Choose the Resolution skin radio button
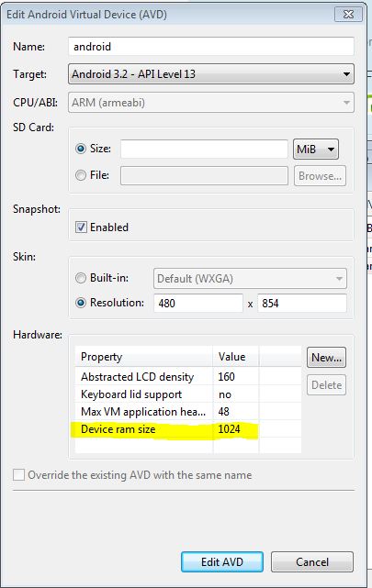Viewport: 372px width, 588px height. click(x=81, y=303)
